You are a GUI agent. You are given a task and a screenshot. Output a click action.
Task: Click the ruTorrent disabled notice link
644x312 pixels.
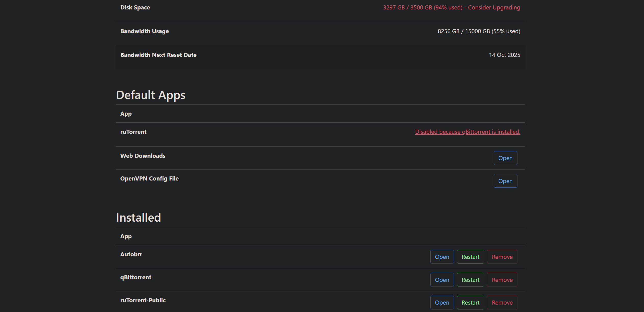tap(467, 132)
